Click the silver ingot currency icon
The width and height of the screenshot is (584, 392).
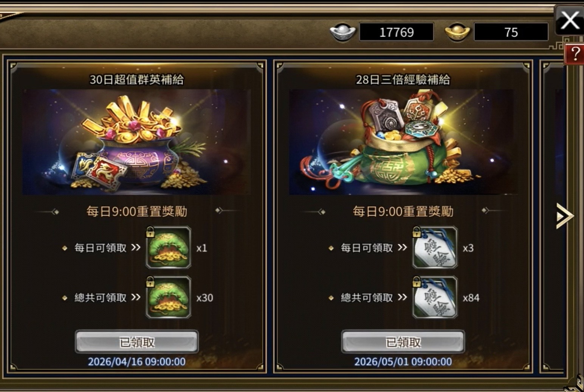(x=342, y=32)
